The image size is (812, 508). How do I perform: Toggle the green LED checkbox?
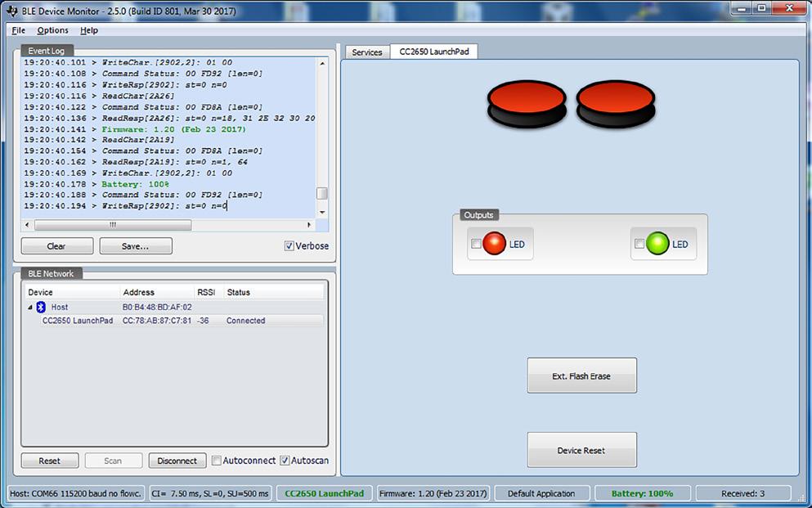[639, 244]
